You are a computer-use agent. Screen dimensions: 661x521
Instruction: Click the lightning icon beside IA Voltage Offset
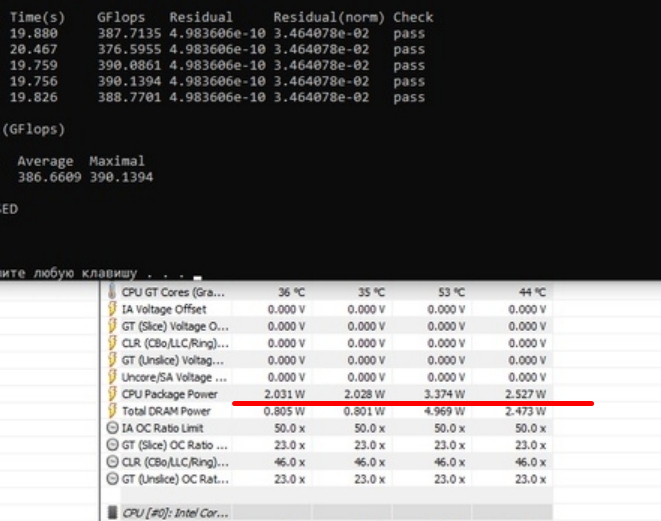(x=112, y=309)
